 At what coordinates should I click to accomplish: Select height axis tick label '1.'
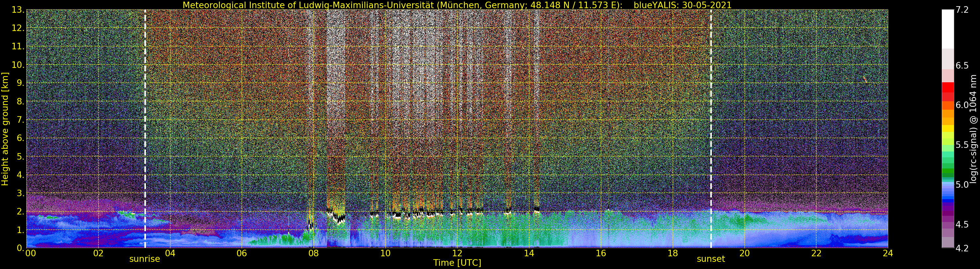coord(21,230)
